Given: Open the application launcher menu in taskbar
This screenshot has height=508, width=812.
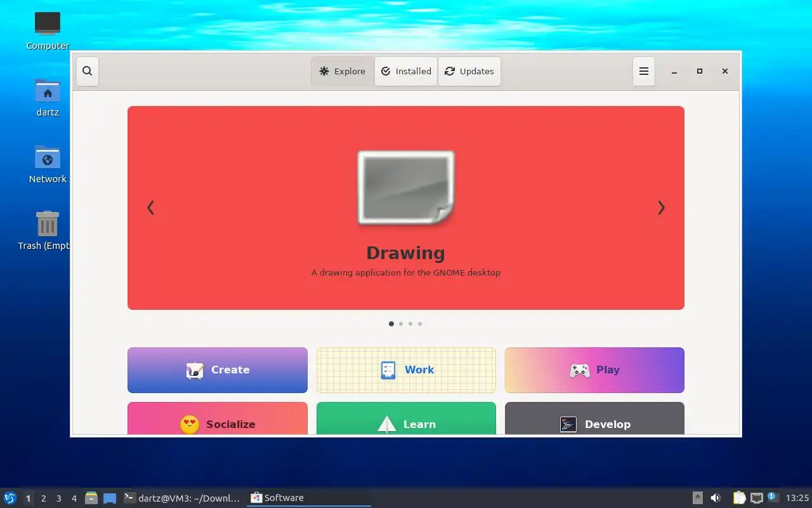Looking at the screenshot, I should (x=10, y=498).
